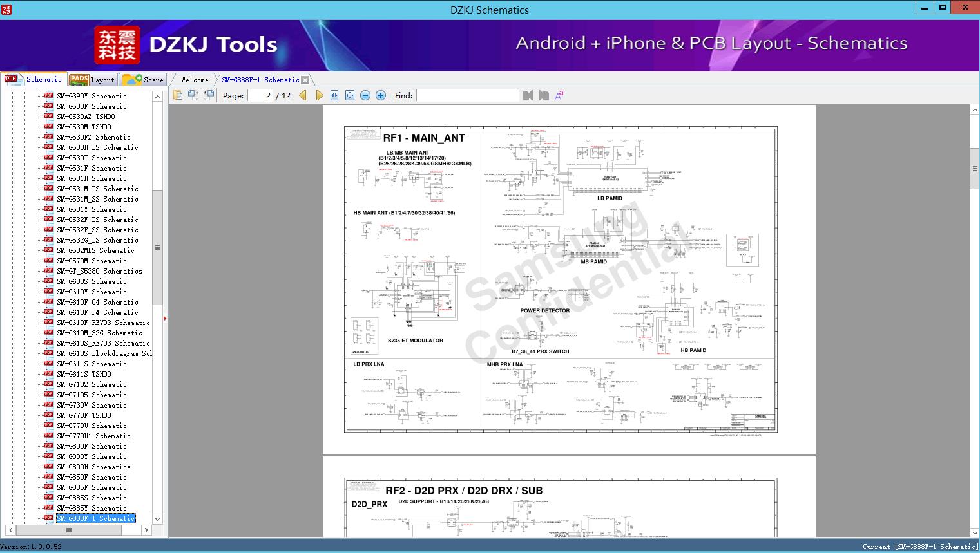This screenshot has height=553, width=980.
Task: Click the PDF icon beside SM-G530AZ TSHOO
Action: pyautogui.click(x=48, y=116)
